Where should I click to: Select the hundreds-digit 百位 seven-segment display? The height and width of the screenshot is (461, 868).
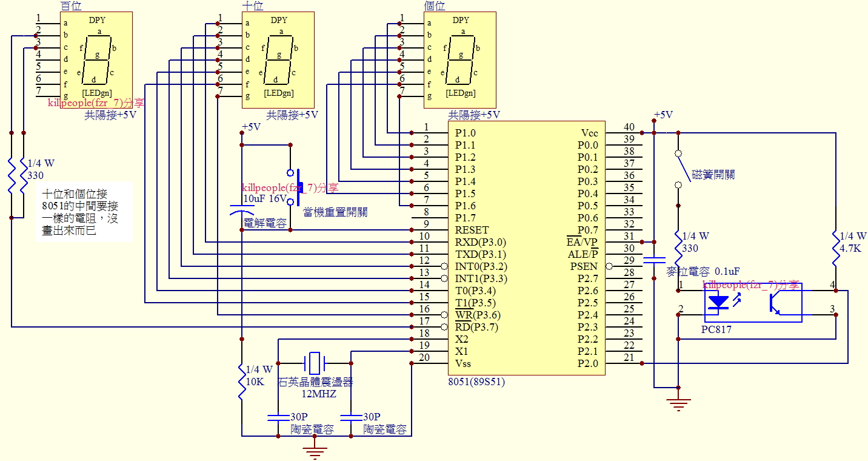pyautogui.click(x=96, y=60)
